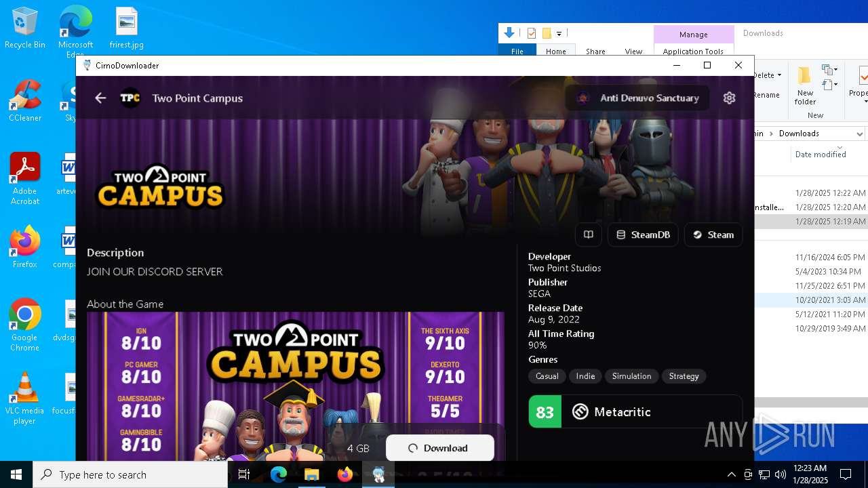Switch to the Share ribbon tab
The image size is (868, 488).
click(x=595, y=52)
